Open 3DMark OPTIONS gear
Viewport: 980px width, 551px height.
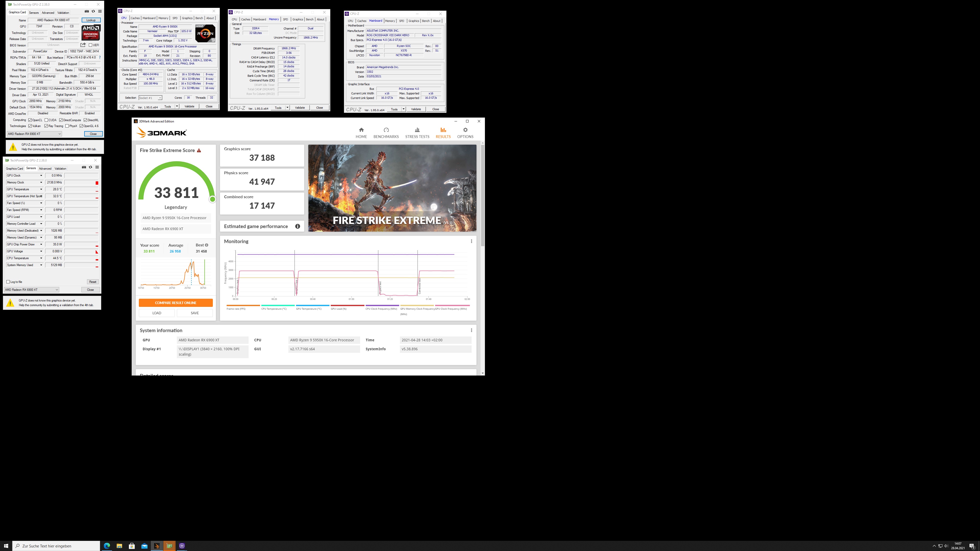tap(465, 133)
